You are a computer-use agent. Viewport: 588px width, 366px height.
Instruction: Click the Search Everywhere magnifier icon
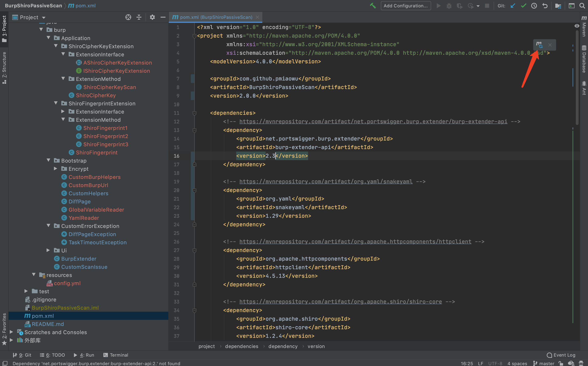[582, 6]
